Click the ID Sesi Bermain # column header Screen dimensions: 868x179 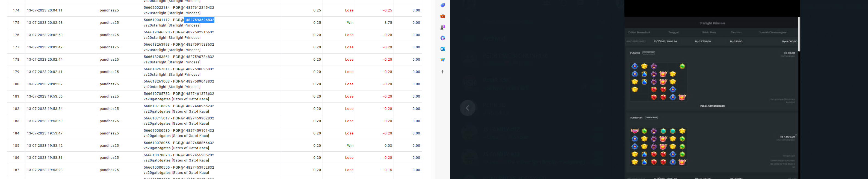[x=639, y=32]
